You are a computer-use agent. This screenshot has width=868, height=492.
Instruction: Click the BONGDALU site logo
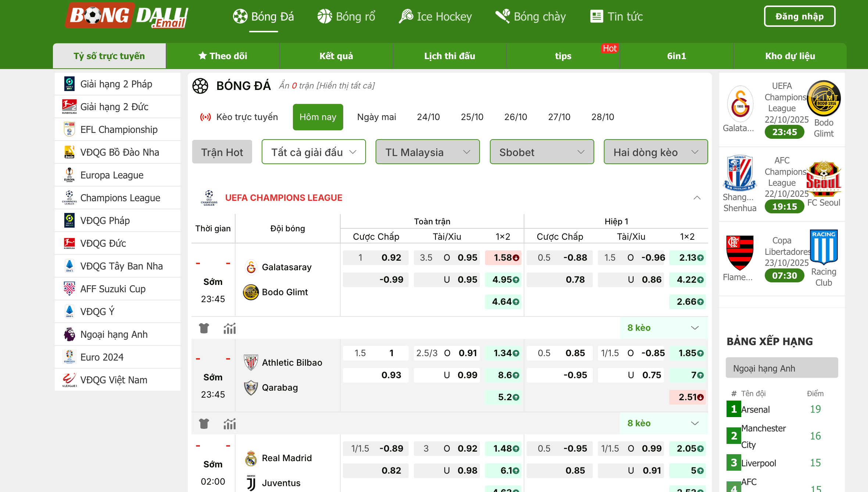click(126, 16)
